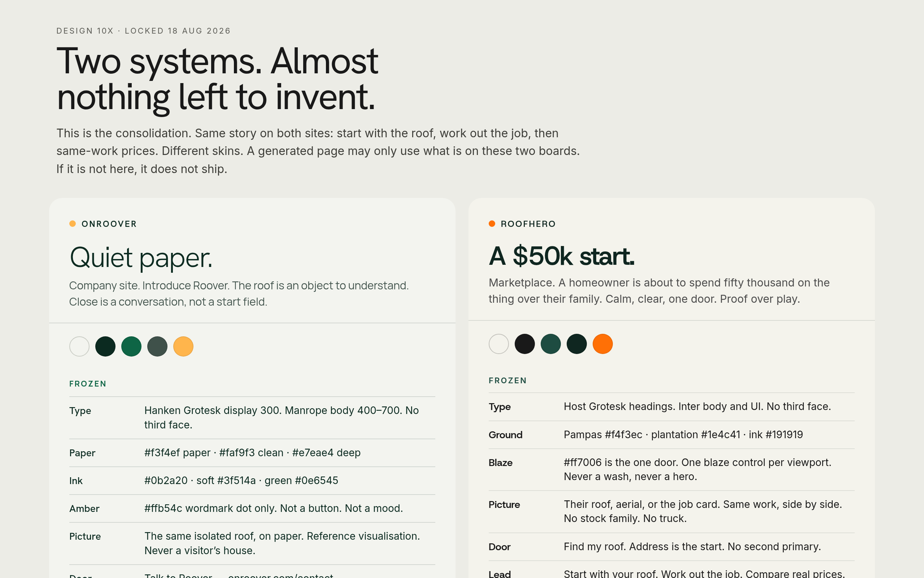Click the ROOFHERO card label

(x=528, y=224)
